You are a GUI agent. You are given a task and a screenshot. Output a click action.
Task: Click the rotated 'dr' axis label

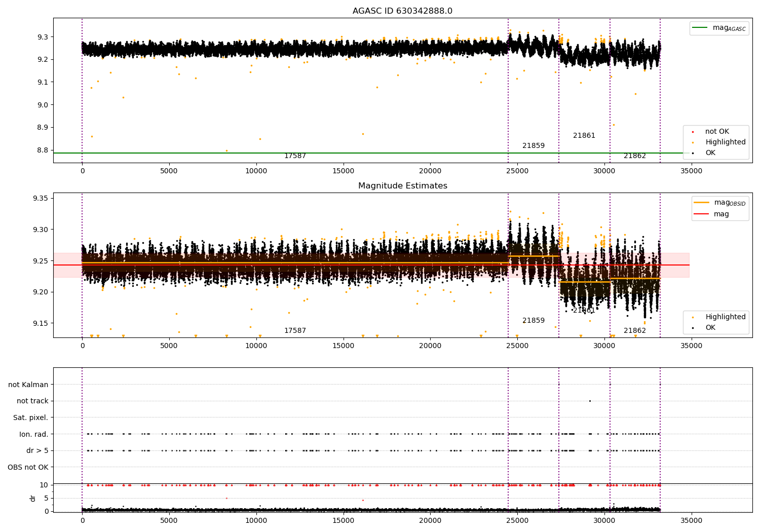[33, 498]
